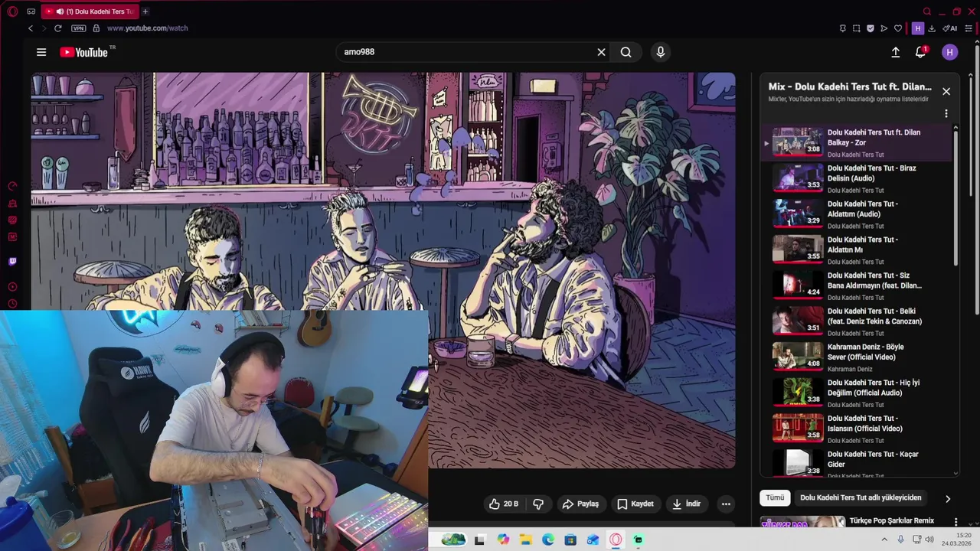Open Opera downloads panel

pyautogui.click(x=932, y=28)
